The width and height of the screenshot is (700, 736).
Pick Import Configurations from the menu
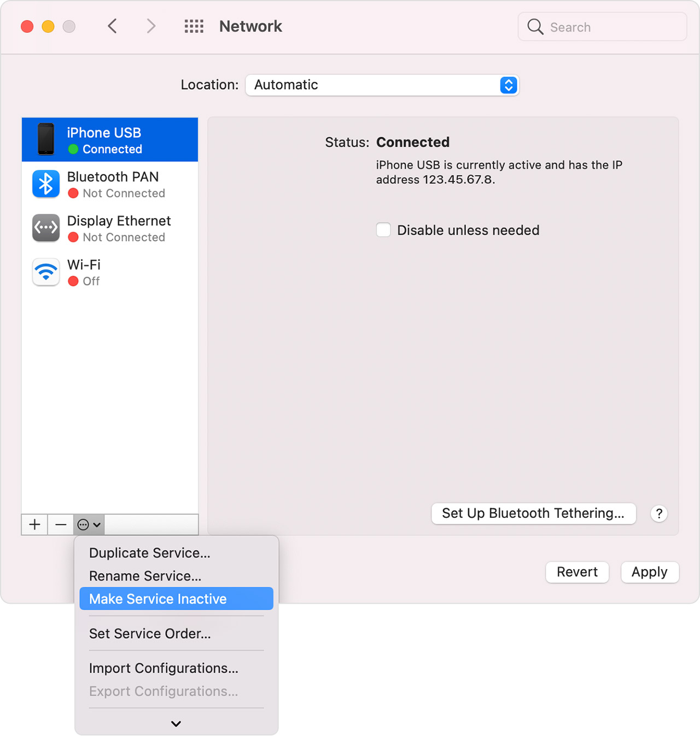[x=164, y=668]
